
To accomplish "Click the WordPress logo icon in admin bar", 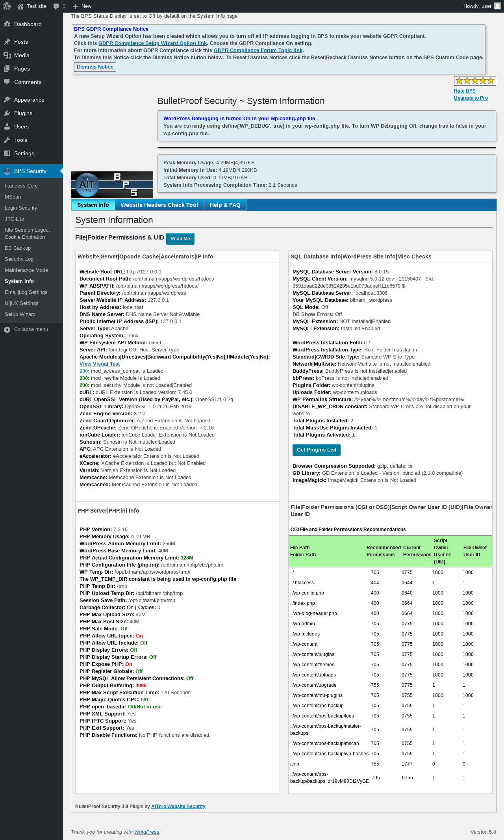I will (7, 6).
